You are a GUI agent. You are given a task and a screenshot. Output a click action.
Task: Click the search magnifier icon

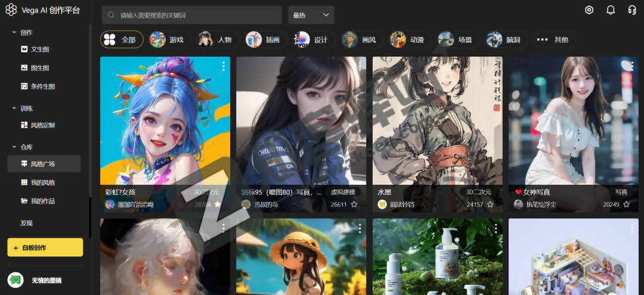(x=110, y=15)
